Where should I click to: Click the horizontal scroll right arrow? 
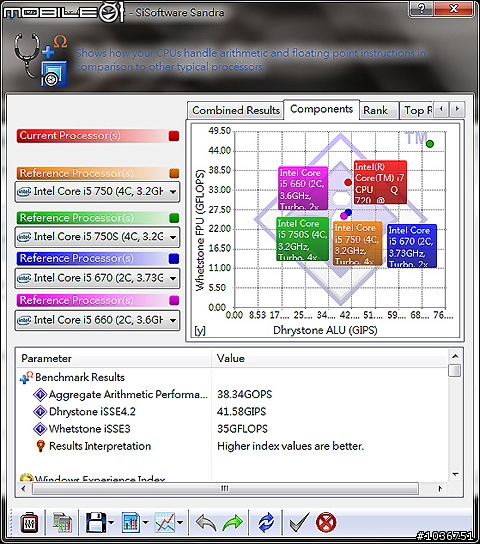[x=440, y=488]
